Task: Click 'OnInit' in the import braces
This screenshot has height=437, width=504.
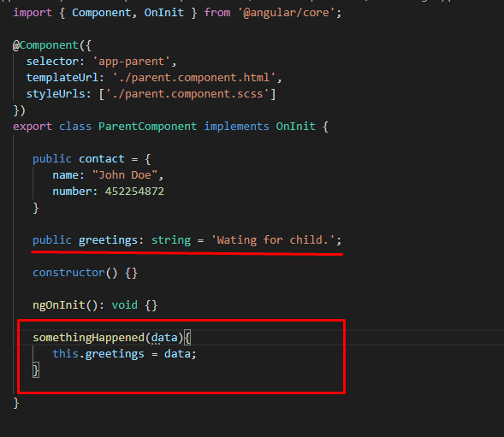Action: (x=164, y=13)
